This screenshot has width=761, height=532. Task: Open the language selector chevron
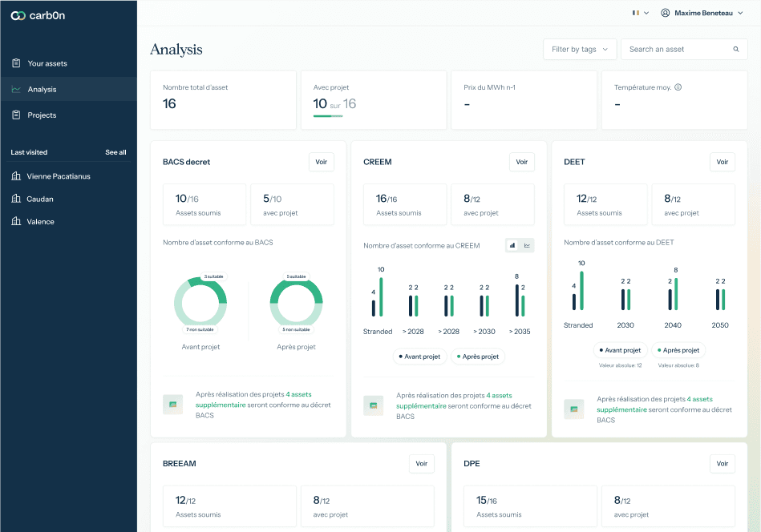click(646, 13)
